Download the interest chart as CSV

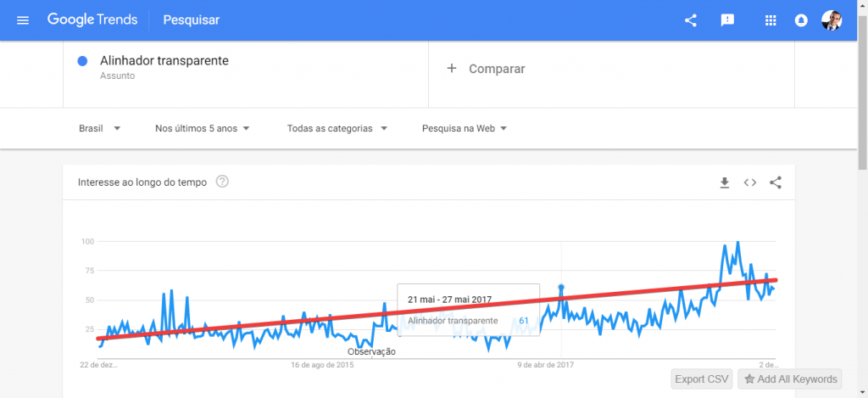point(725,182)
